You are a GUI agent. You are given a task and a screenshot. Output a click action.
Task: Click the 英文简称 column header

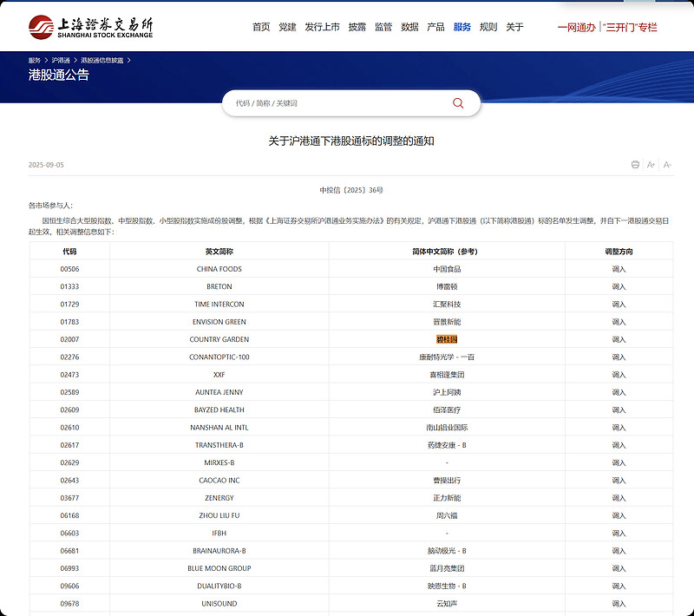coord(219,252)
